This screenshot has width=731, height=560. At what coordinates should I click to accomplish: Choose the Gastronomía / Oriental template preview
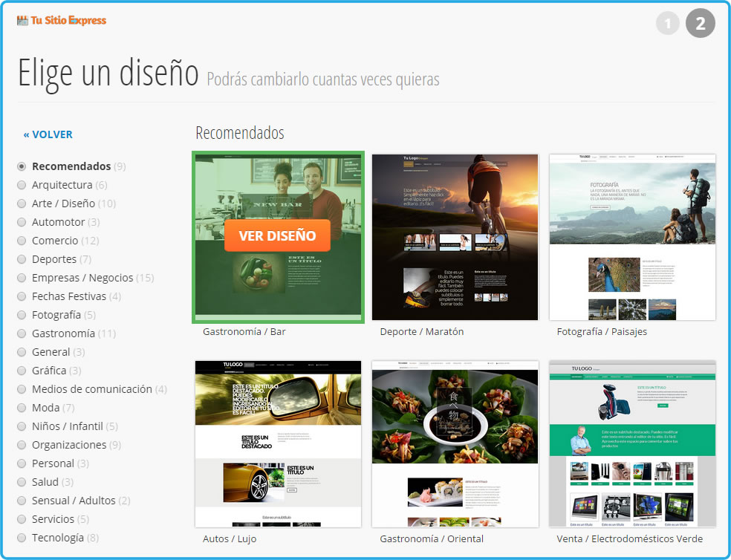(x=455, y=444)
